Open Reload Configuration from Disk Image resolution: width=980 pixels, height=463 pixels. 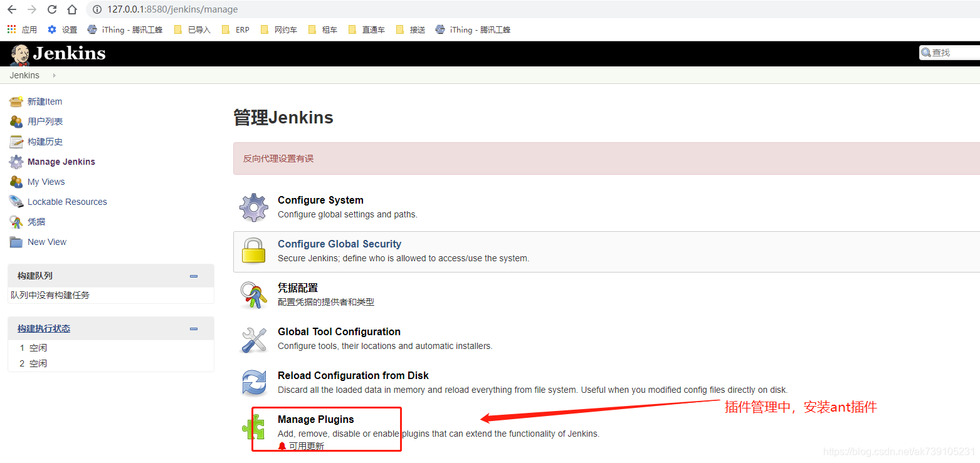click(353, 375)
